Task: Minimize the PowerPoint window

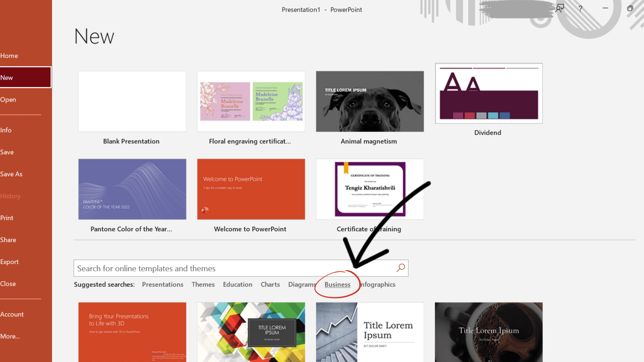Action: [x=605, y=8]
